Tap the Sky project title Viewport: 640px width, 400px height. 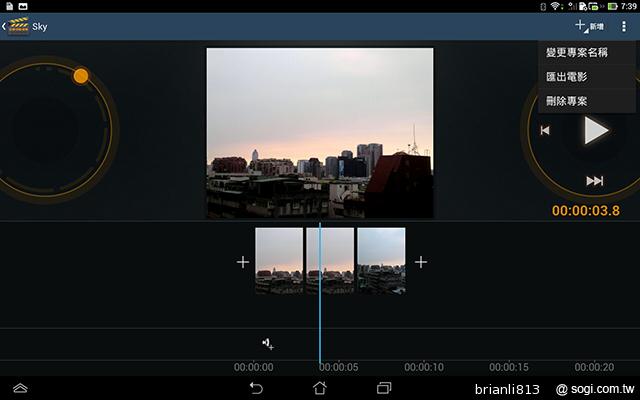pyautogui.click(x=40, y=27)
